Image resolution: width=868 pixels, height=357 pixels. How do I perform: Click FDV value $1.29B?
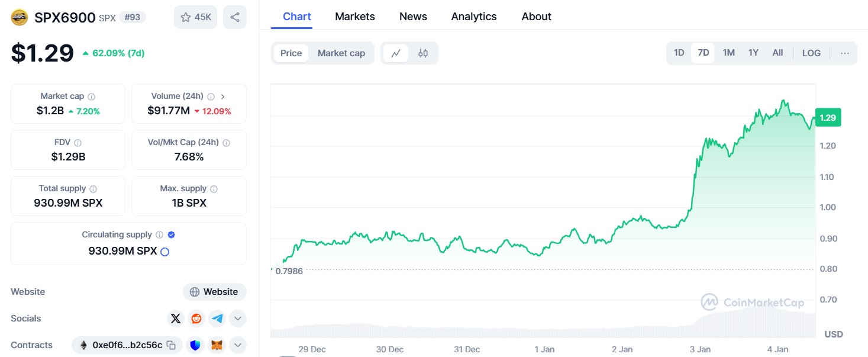pyautogui.click(x=68, y=157)
